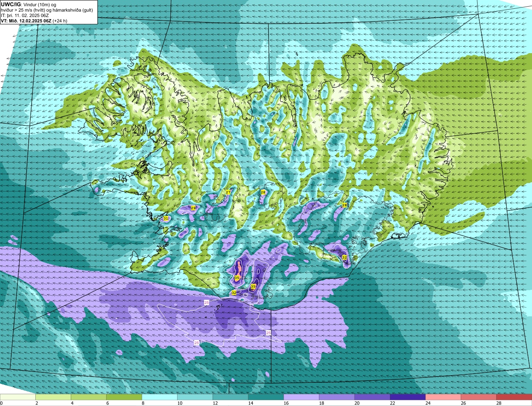The height and width of the screenshot is (406, 532).
Task: Click the yellow gust marker labeled 27
Action: click(228, 192)
